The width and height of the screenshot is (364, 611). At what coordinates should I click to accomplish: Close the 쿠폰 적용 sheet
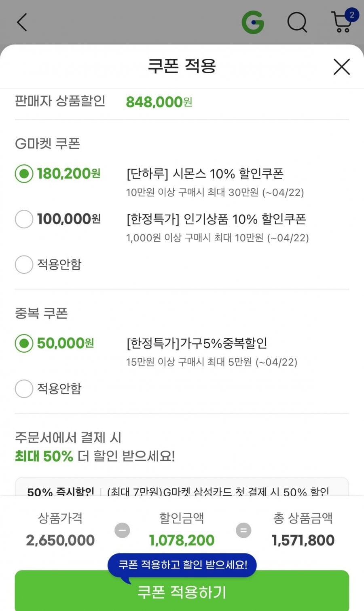(x=341, y=67)
